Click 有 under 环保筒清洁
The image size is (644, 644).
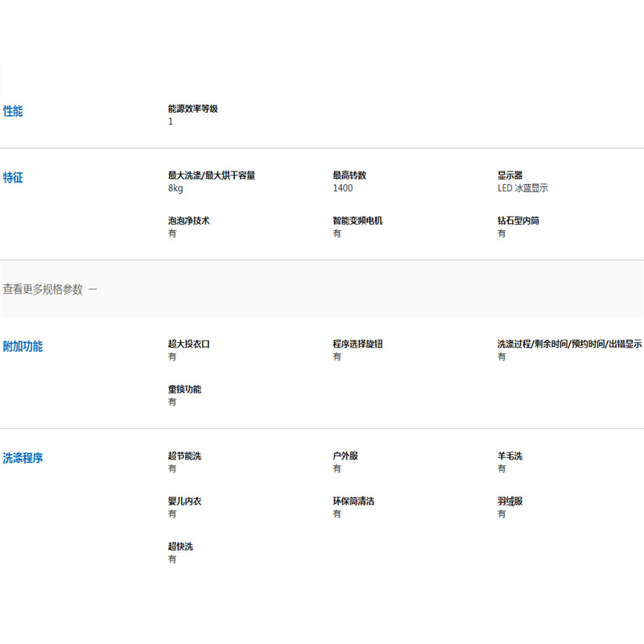(336, 514)
